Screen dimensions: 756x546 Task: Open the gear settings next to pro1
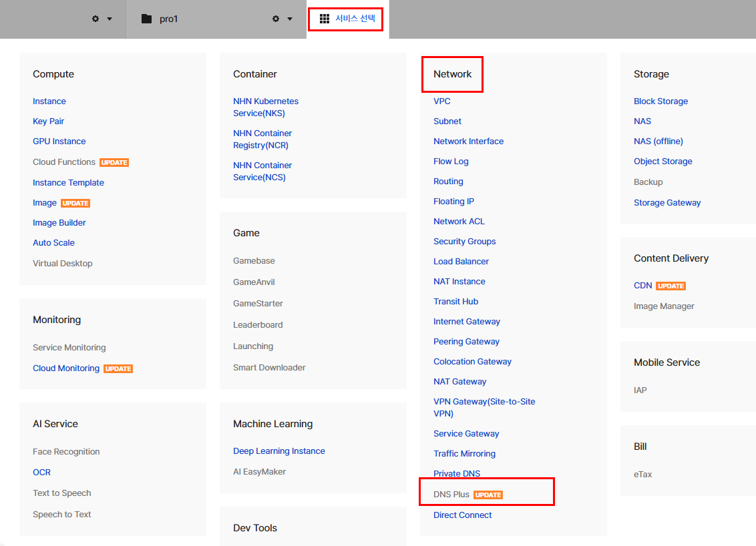(x=276, y=19)
